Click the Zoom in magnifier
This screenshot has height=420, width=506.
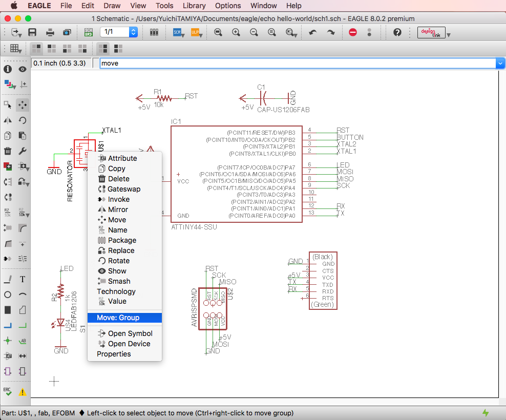click(x=236, y=32)
